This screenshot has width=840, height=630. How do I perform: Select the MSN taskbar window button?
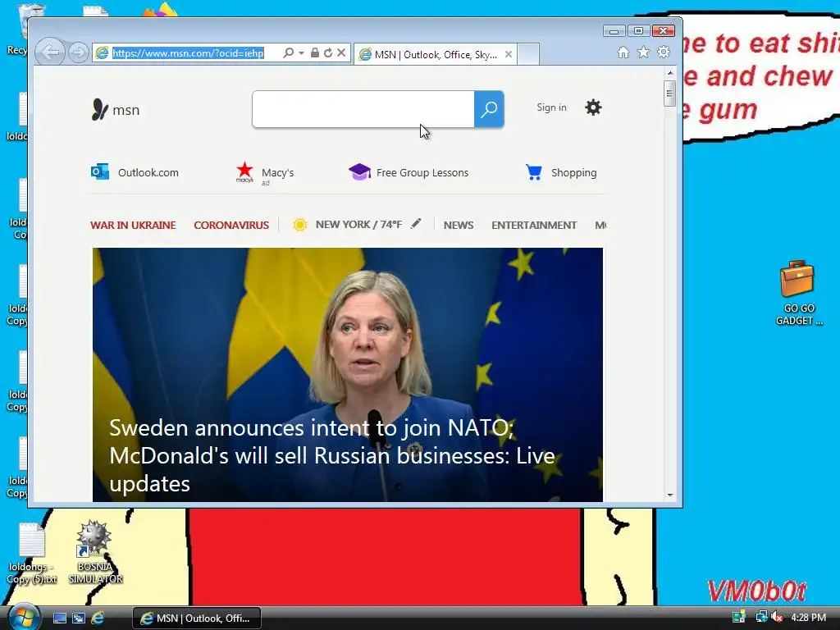(x=197, y=619)
